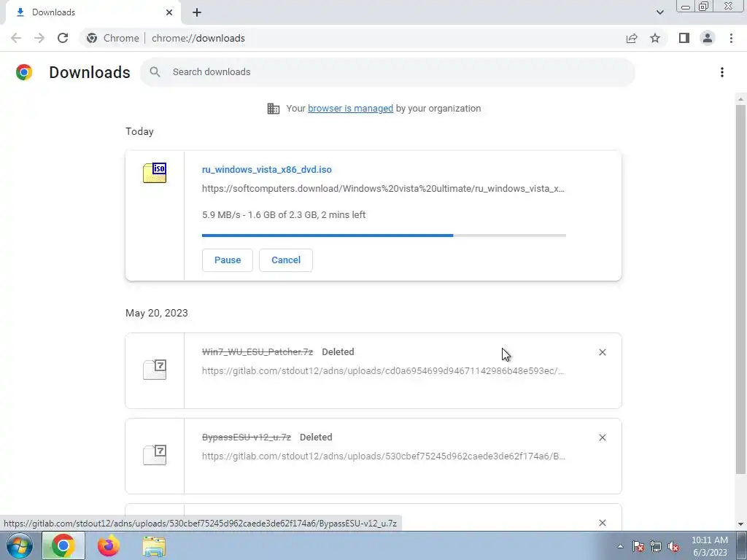Share this page icon in address bar

pos(632,38)
